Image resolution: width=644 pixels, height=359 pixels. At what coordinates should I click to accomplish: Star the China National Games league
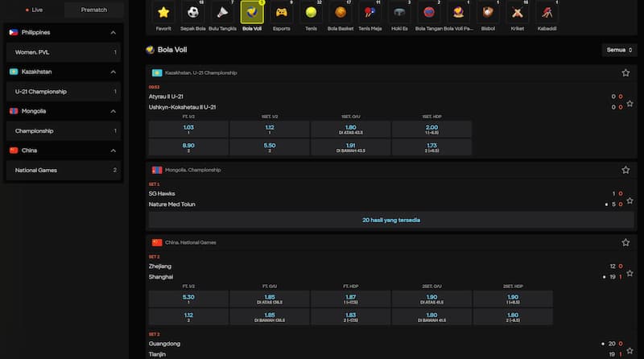point(625,242)
